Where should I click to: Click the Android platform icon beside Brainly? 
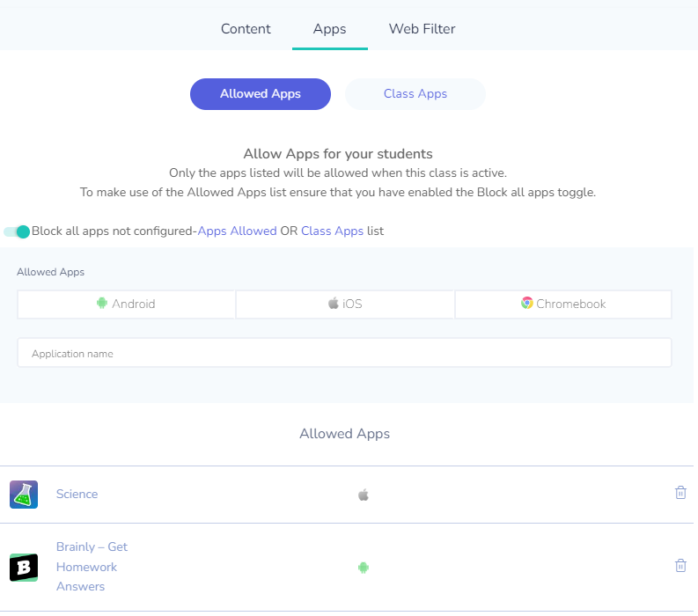click(364, 568)
